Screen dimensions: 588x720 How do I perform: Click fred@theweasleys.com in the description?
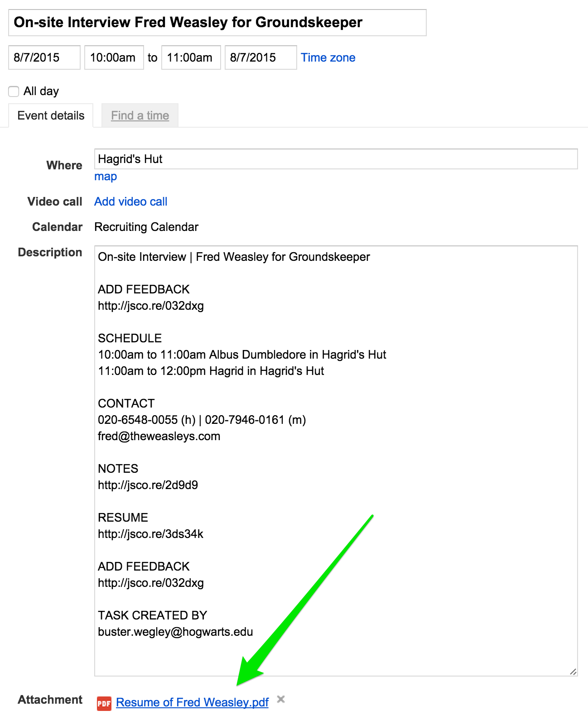click(159, 436)
